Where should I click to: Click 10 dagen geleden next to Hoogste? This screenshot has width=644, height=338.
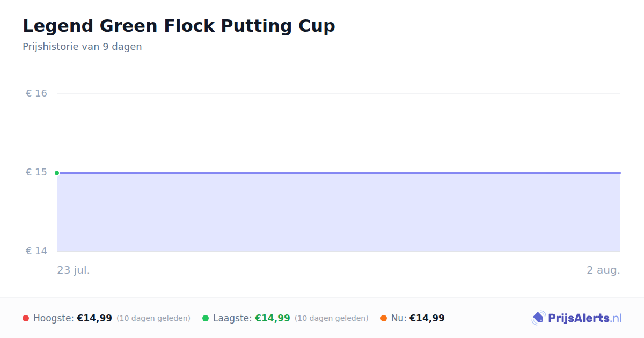[x=153, y=318]
